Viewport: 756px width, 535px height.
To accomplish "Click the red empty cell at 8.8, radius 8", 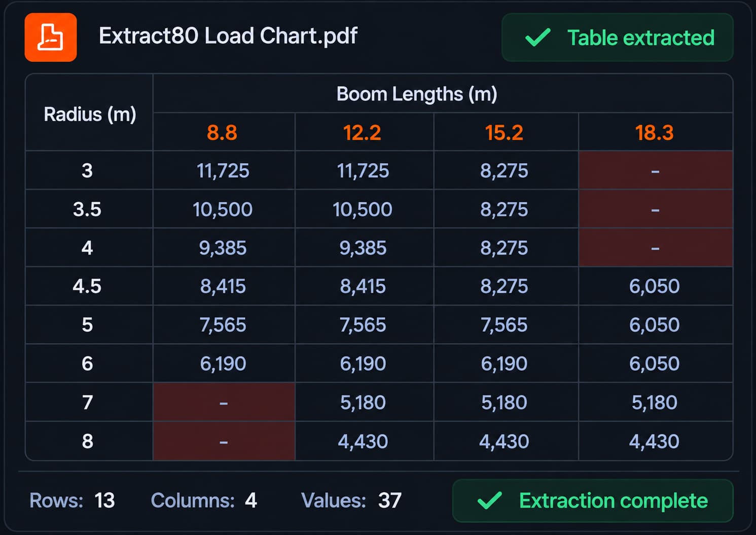I will (x=224, y=441).
